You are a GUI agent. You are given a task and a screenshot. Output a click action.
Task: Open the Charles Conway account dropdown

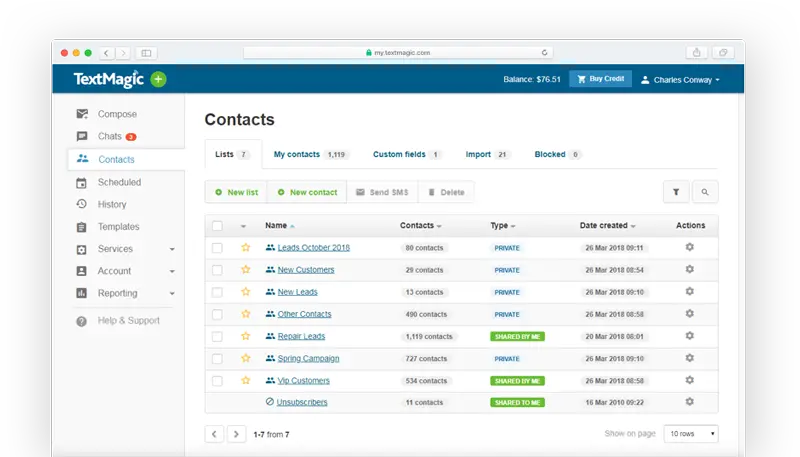click(x=680, y=80)
